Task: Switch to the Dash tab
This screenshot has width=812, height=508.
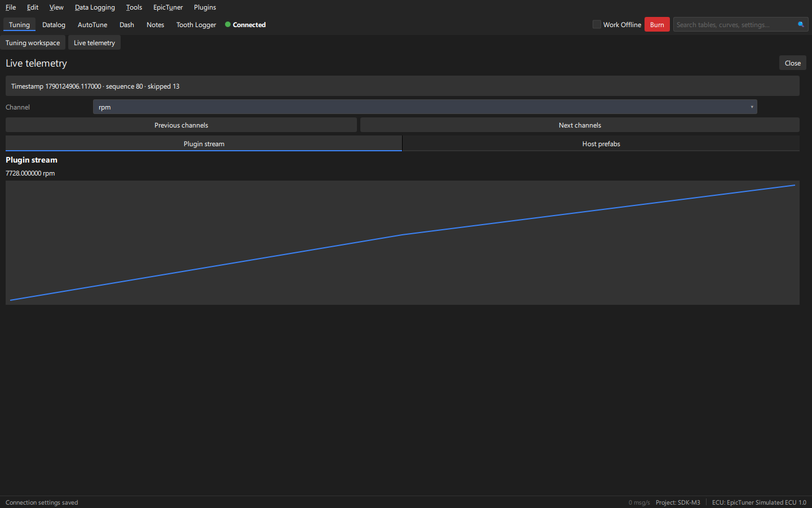Action: click(127, 25)
